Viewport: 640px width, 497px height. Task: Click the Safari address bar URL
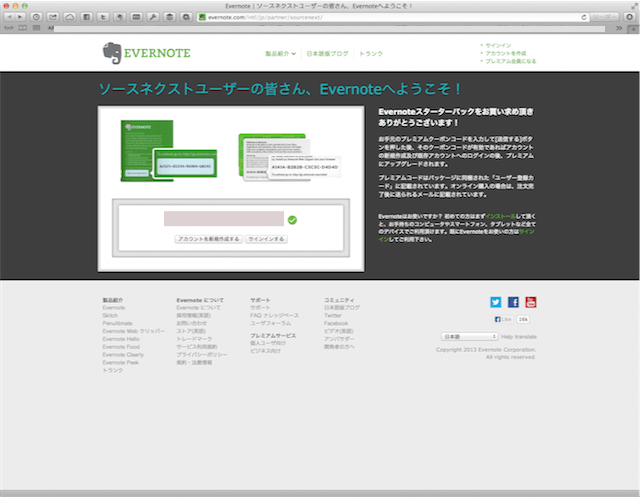point(265,17)
